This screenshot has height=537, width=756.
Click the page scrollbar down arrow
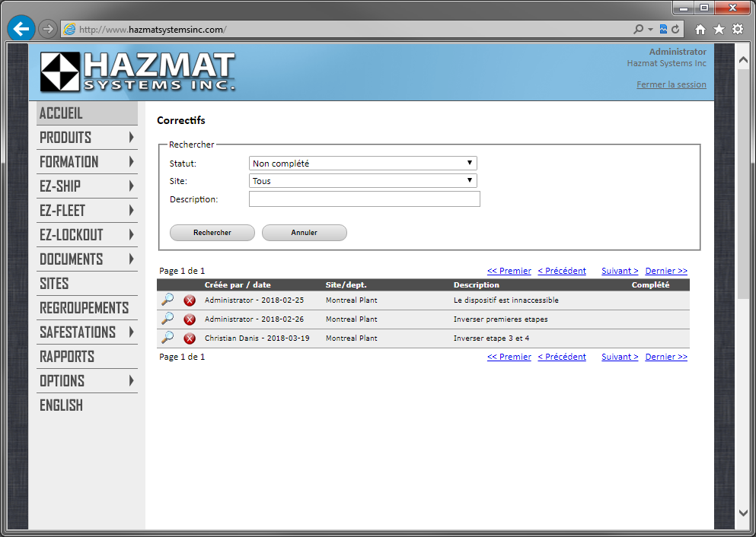[743, 513]
